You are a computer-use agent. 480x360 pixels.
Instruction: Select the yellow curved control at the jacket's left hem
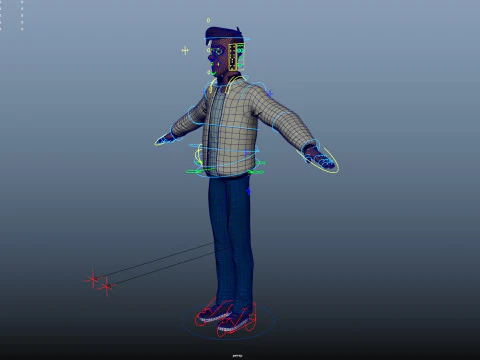pos(199,155)
